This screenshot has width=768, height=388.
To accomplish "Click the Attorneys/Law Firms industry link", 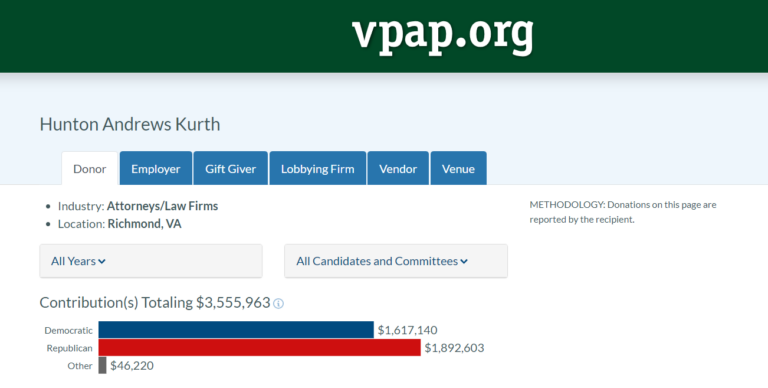I will coord(163,206).
